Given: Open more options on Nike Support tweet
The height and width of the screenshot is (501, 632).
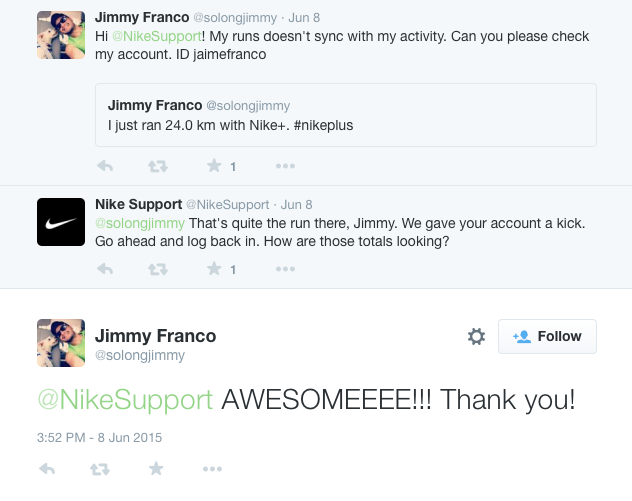Looking at the screenshot, I should tap(285, 269).
